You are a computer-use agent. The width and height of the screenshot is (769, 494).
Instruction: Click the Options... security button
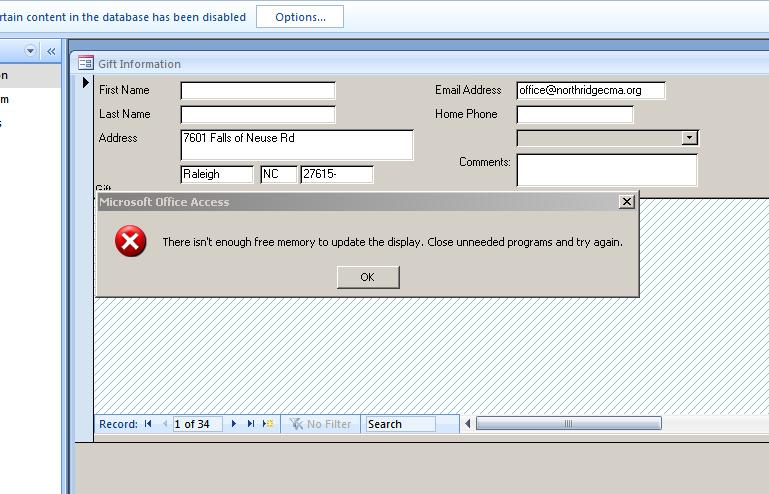coord(299,16)
